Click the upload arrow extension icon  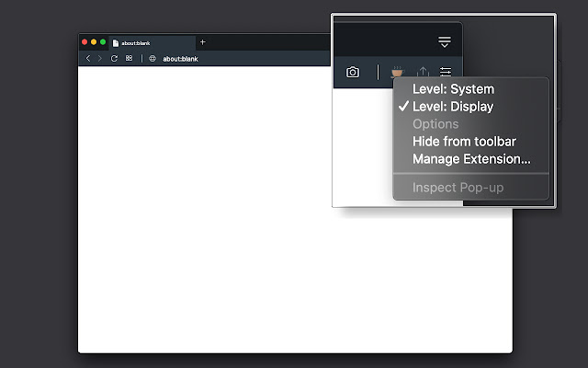pos(423,72)
